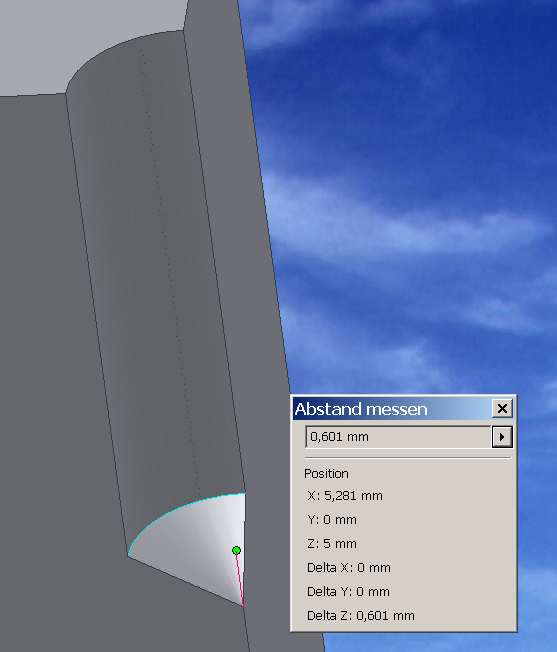This screenshot has width=557, height=652.
Task: Select the green measurement point
Action: click(x=237, y=551)
